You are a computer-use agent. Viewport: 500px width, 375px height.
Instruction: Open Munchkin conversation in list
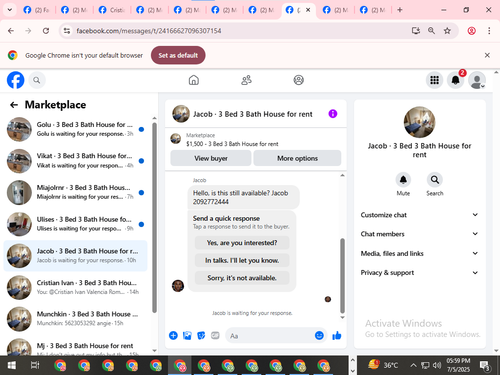point(75,319)
